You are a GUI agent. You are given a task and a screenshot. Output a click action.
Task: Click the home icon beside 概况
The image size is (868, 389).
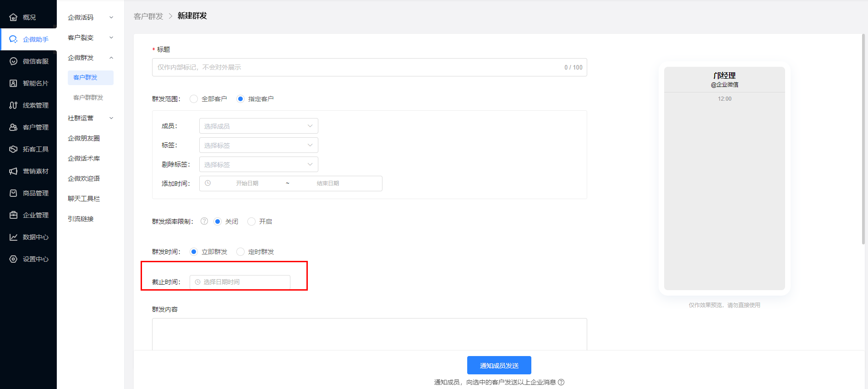[13, 17]
